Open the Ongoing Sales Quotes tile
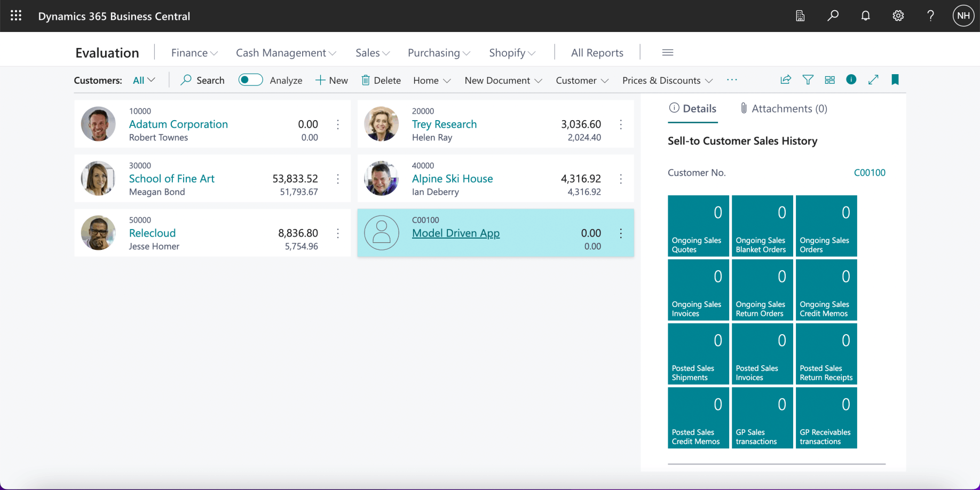Image resolution: width=980 pixels, height=490 pixels. (698, 226)
